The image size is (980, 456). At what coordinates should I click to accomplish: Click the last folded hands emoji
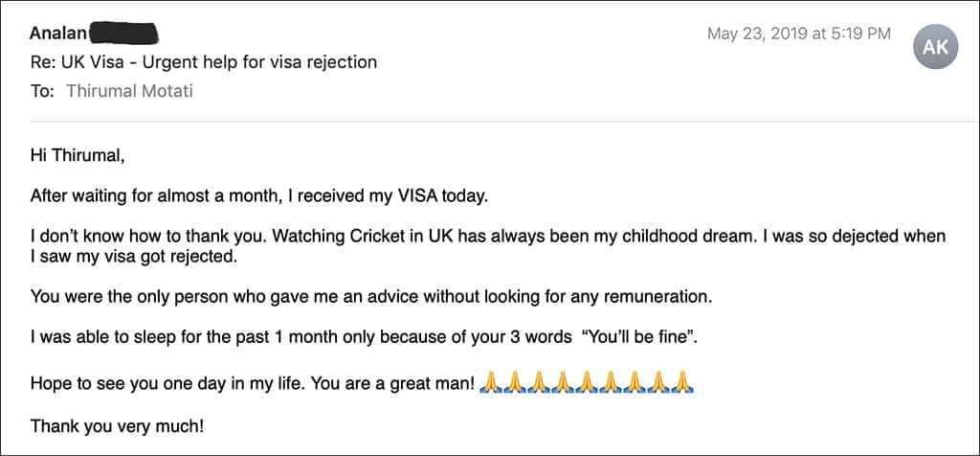(682, 382)
